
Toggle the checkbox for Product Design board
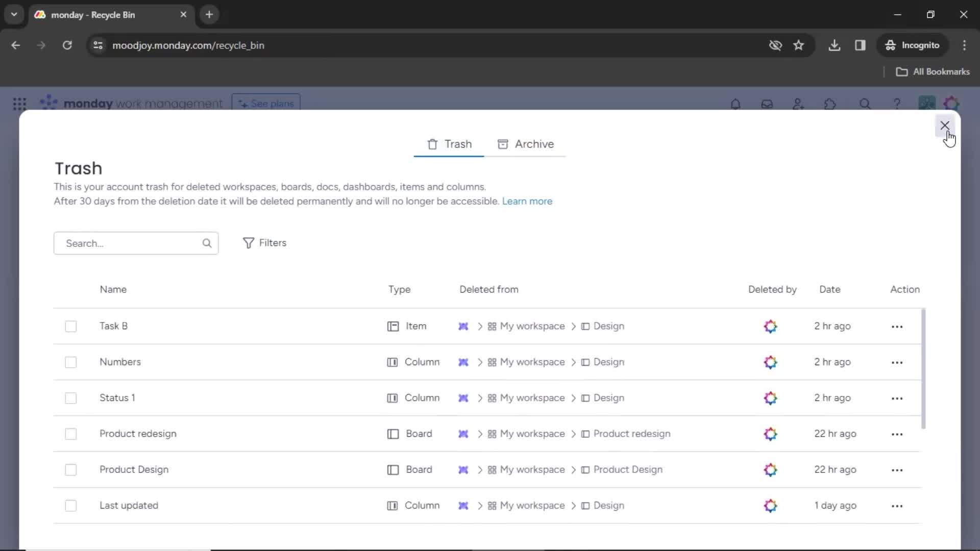click(70, 469)
